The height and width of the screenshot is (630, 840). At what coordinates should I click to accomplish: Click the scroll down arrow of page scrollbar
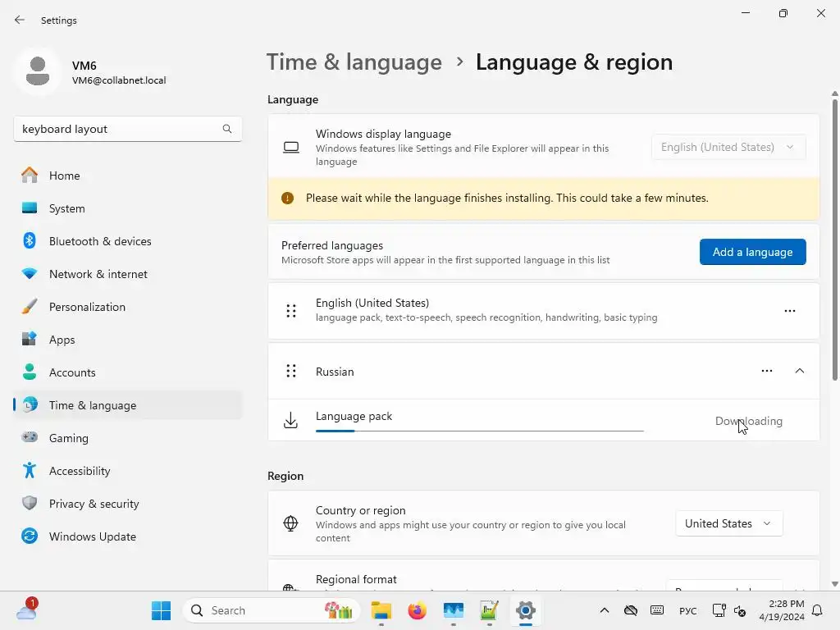tap(834, 584)
